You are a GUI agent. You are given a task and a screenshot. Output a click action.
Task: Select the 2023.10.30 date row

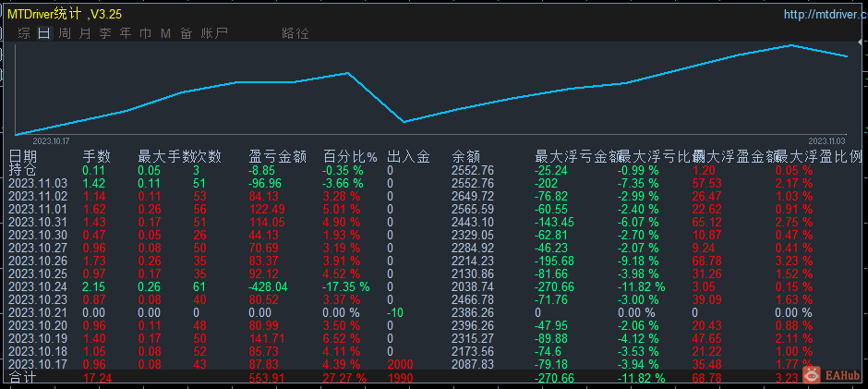[38, 235]
